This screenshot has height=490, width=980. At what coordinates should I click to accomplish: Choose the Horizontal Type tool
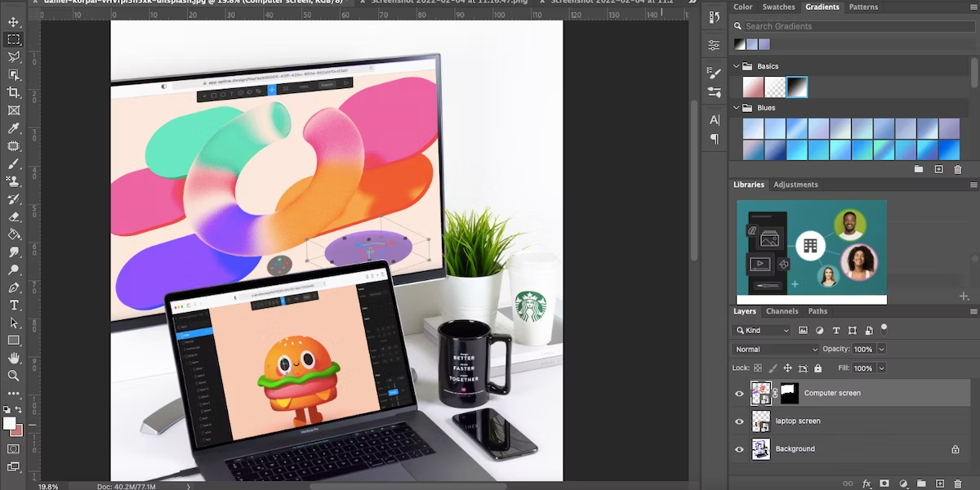point(14,305)
